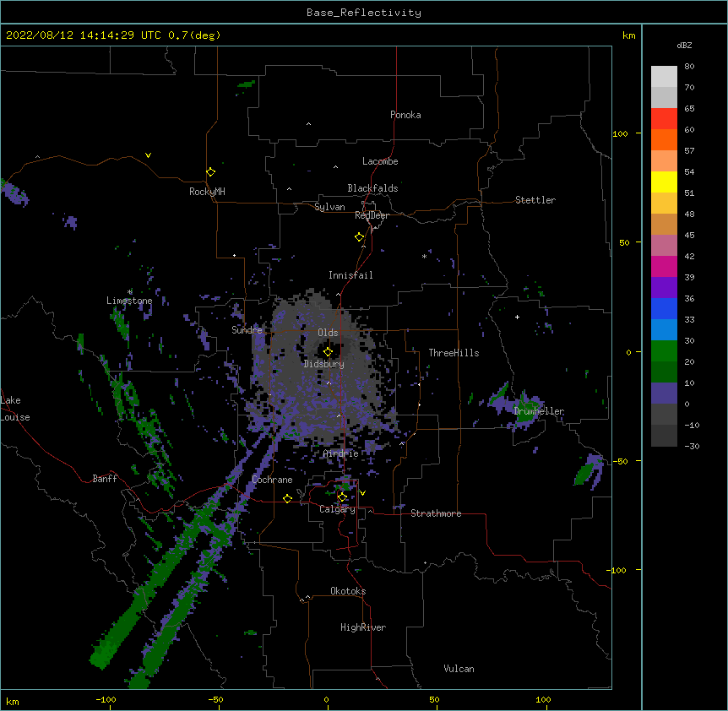
Task: Click the Didsbury label
Action: tap(324, 364)
